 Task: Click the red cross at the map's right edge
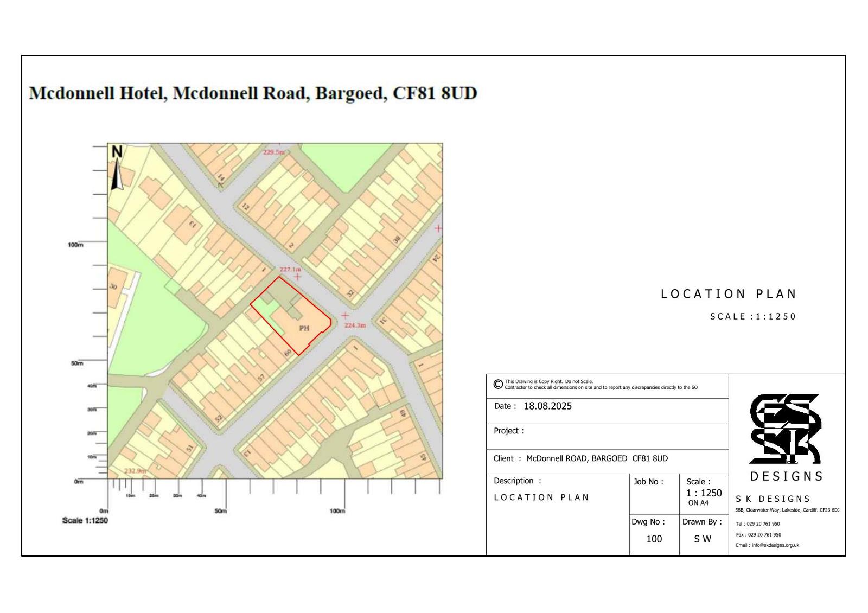438,228
